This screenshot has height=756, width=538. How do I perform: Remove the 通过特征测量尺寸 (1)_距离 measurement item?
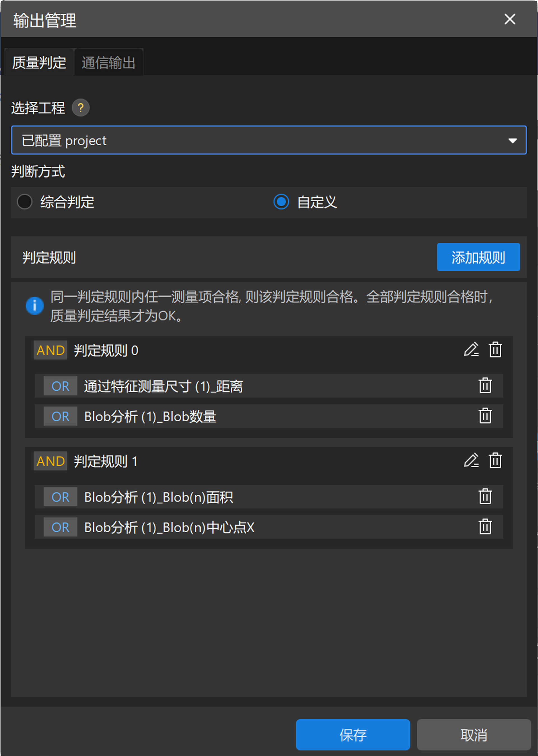(485, 386)
